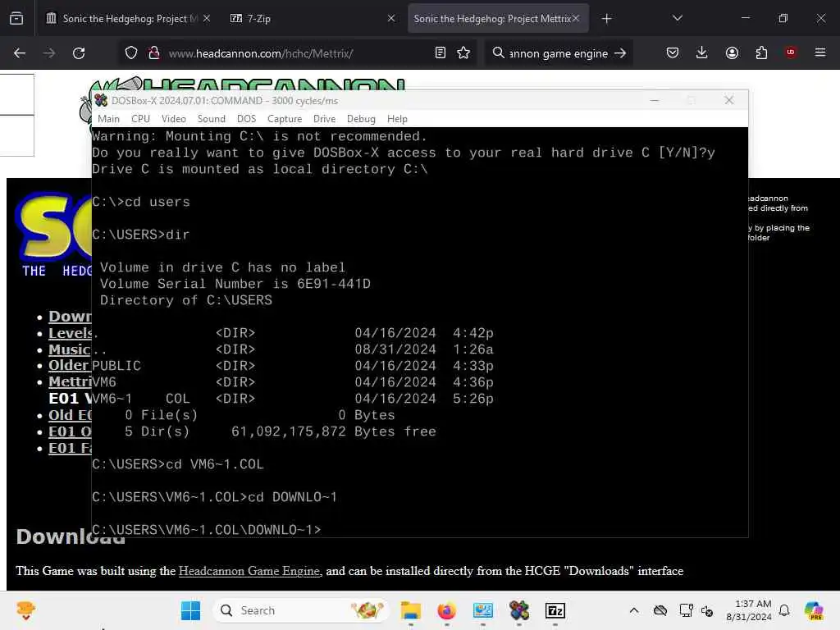Open the notification bell icon
Screen dimensions: 840x630
point(784,610)
